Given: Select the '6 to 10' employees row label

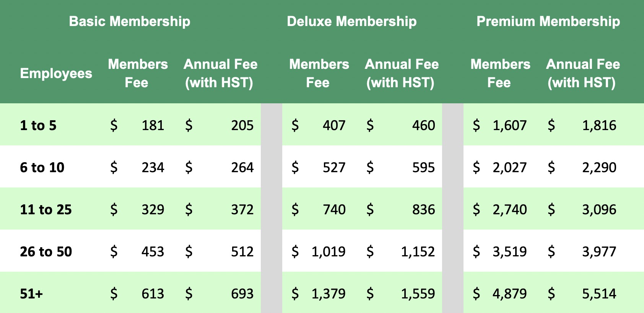Looking at the screenshot, I should tap(42, 168).
